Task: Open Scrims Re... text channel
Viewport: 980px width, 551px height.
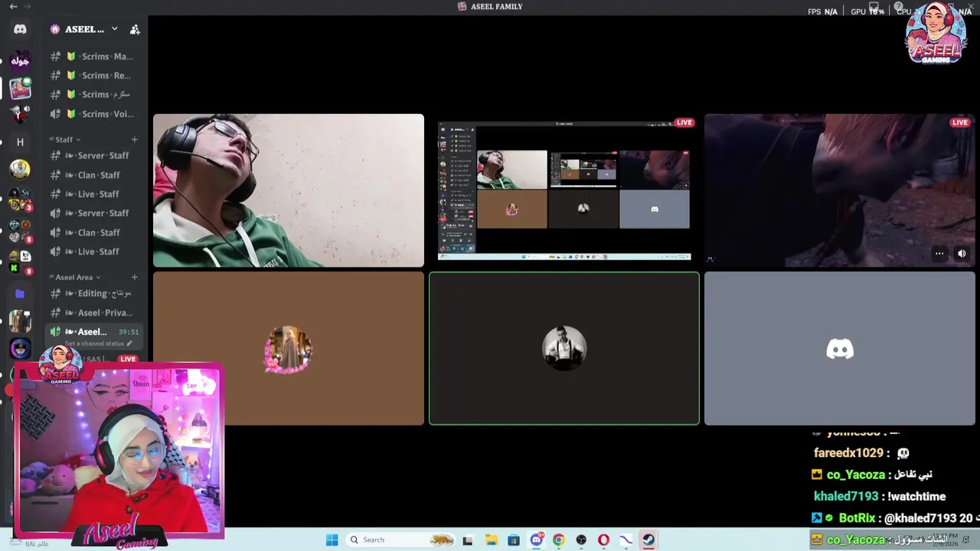Action: point(95,75)
